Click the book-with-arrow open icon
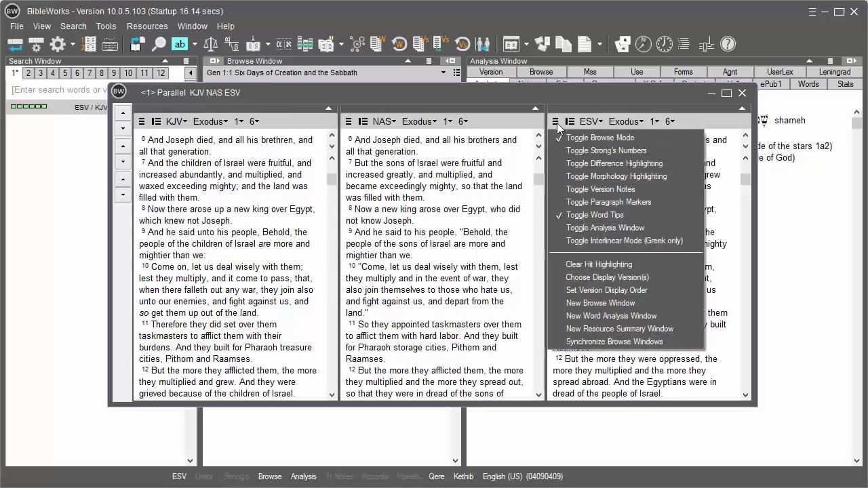This screenshot has height=488, width=868. point(137,44)
